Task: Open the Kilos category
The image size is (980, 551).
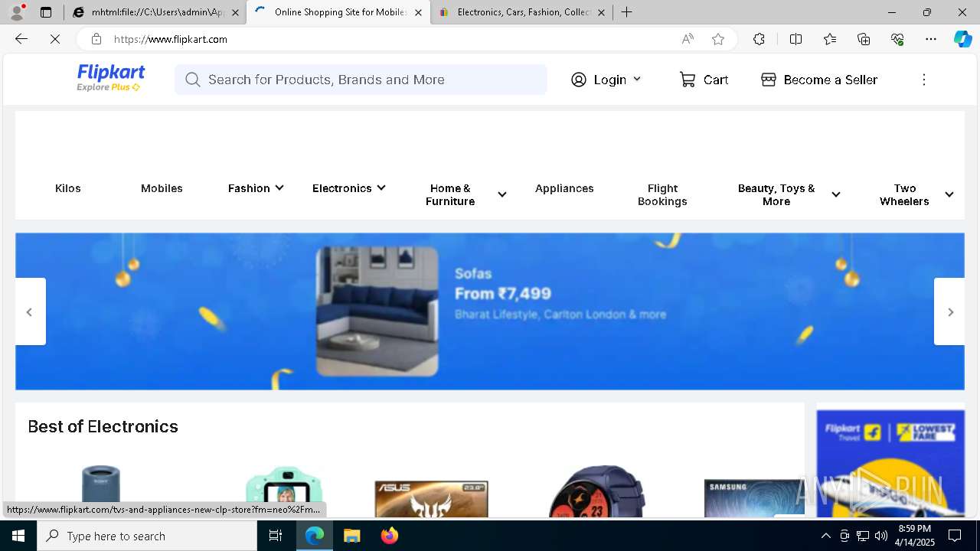Action: point(68,188)
